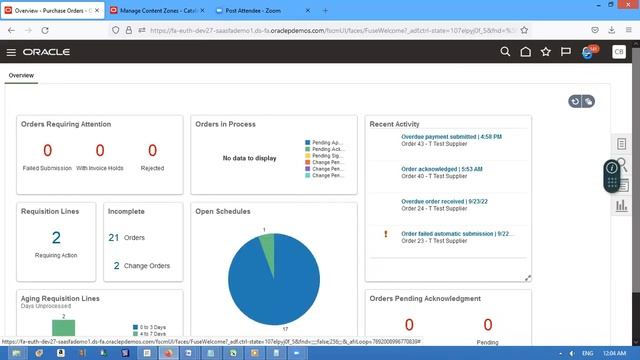Image resolution: width=640 pixels, height=360 pixels.
Task: Open the Oracle navigator hamburger menu
Action: click(x=11, y=52)
